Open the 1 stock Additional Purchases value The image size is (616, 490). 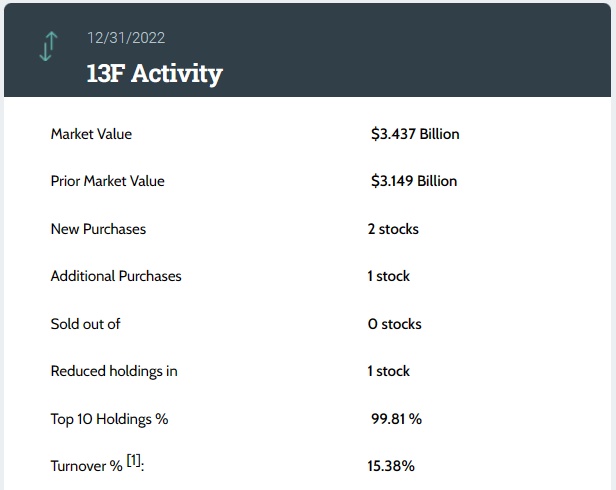point(389,276)
